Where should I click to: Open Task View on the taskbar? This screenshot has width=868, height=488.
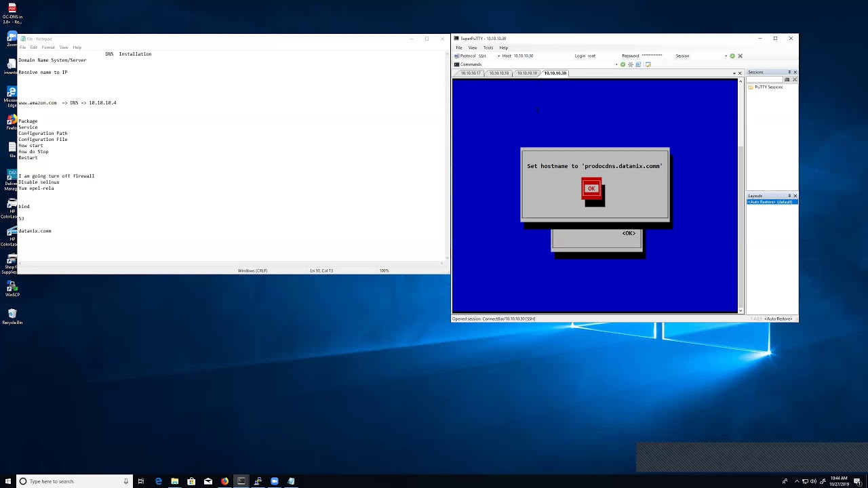(x=141, y=481)
